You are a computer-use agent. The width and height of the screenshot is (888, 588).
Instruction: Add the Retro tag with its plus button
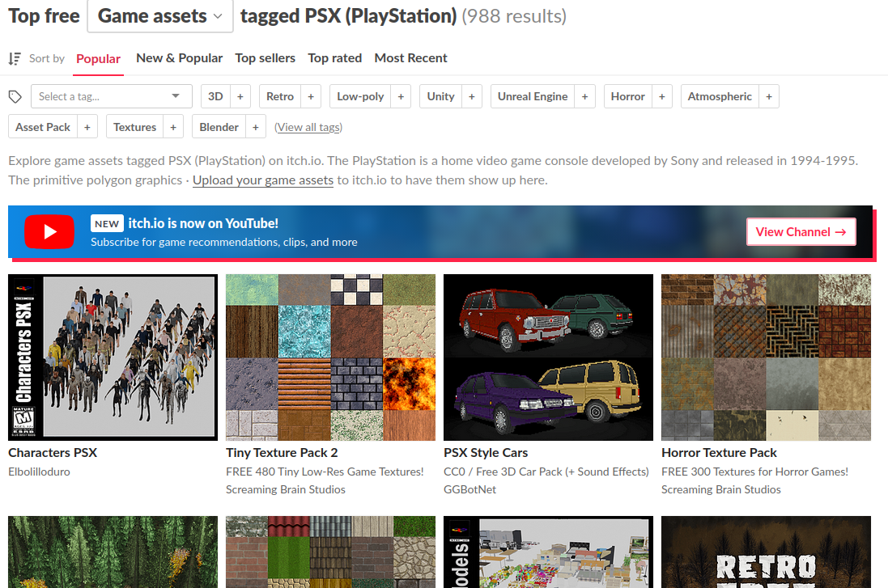point(311,96)
